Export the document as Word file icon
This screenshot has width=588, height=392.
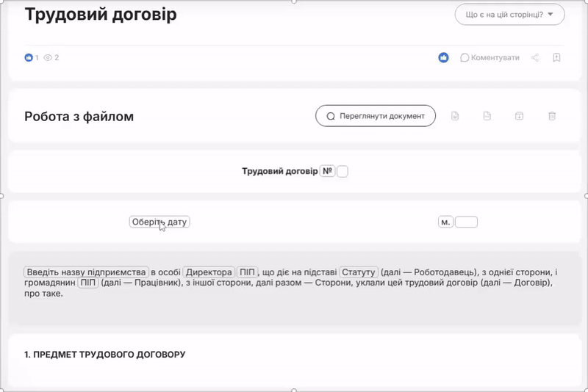(x=456, y=116)
